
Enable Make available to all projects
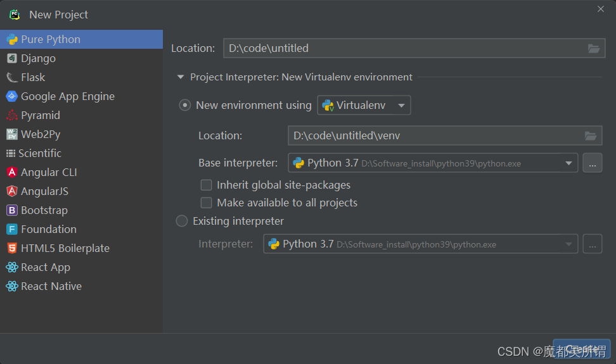tap(206, 203)
